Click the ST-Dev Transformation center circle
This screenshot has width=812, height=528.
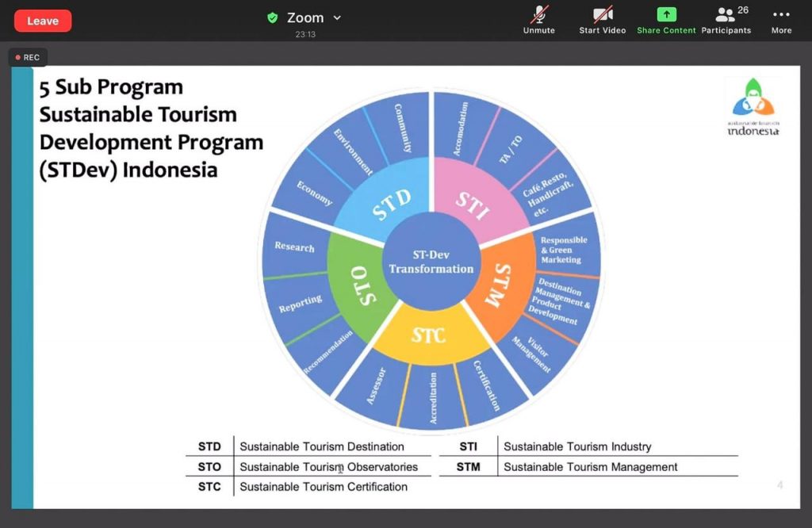[x=431, y=262]
